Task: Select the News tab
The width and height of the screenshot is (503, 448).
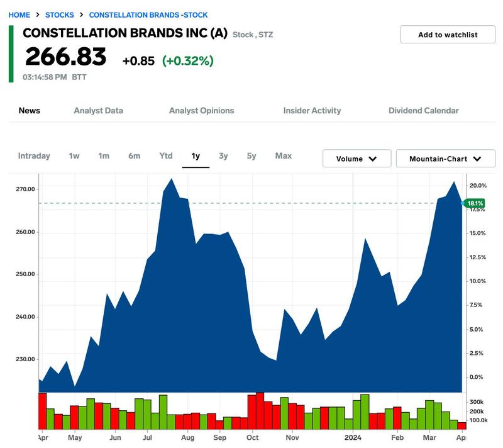Action: pos(29,110)
